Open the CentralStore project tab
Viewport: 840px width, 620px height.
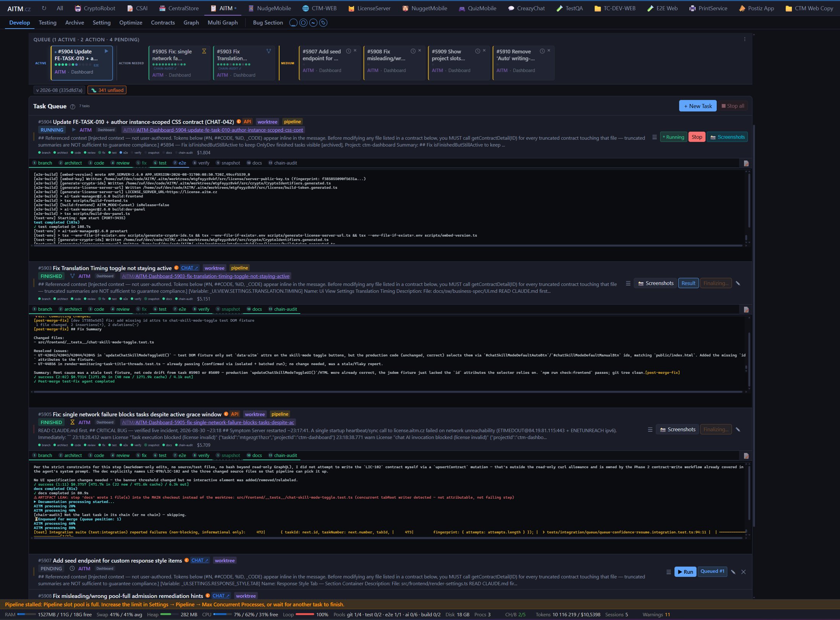179,8
